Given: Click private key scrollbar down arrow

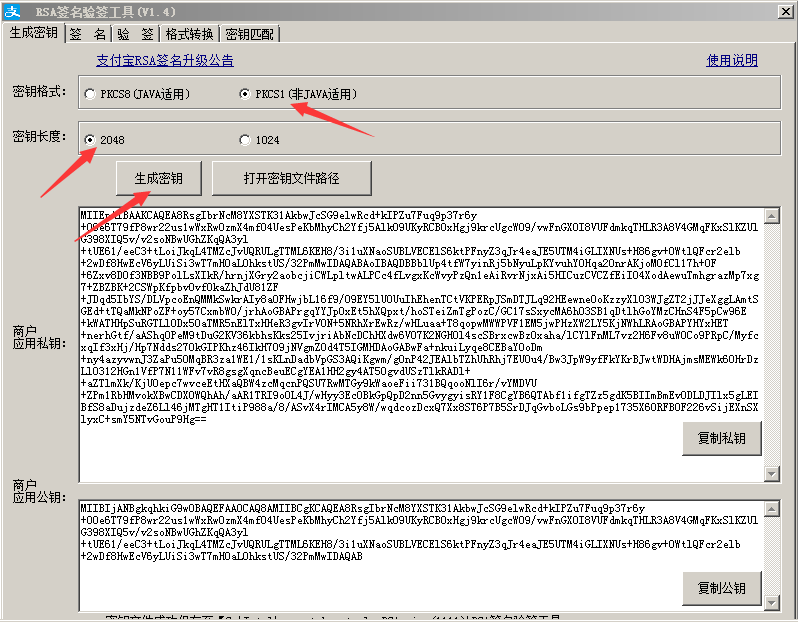Looking at the screenshot, I should tap(771, 474).
